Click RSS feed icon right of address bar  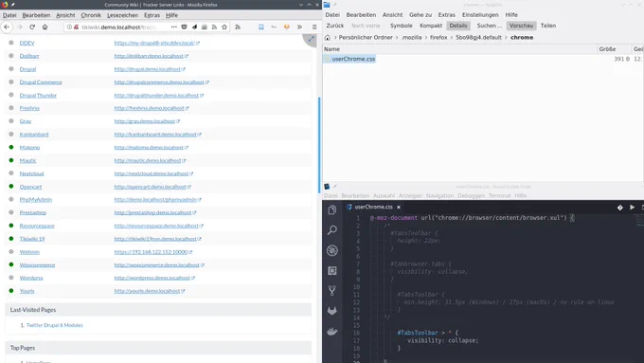click(x=238, y=27)
